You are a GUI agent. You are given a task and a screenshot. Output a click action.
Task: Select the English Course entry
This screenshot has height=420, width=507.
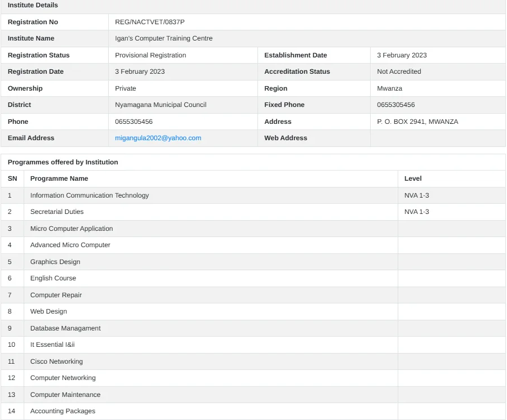(53, 278)
